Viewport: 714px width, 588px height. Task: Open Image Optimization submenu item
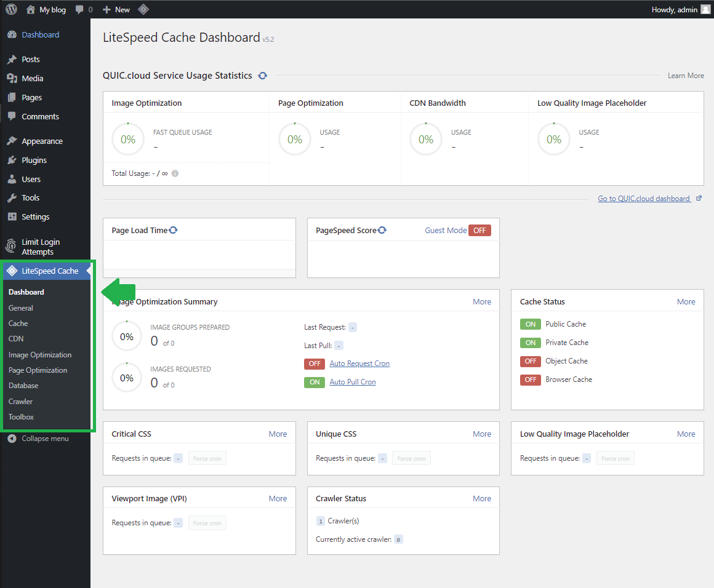[40, 355]
